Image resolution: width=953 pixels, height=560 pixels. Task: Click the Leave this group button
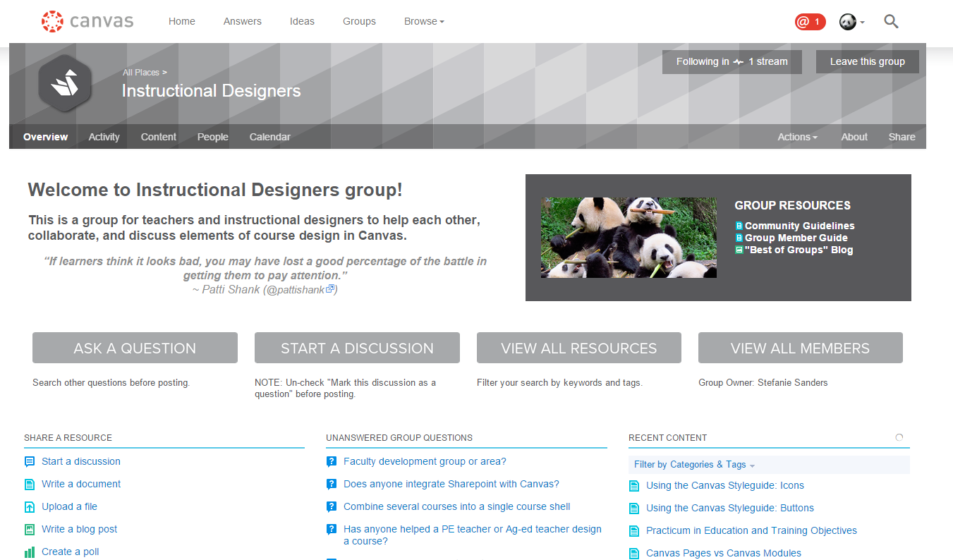click(x=867, y=61)
